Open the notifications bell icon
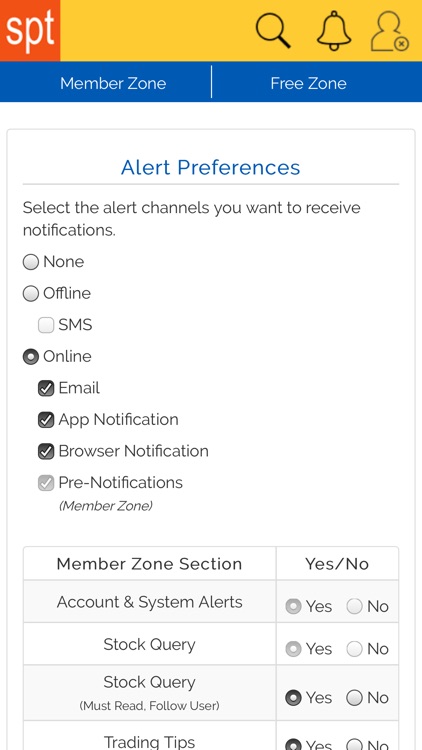The image size is (422, 750). [334, 31]
